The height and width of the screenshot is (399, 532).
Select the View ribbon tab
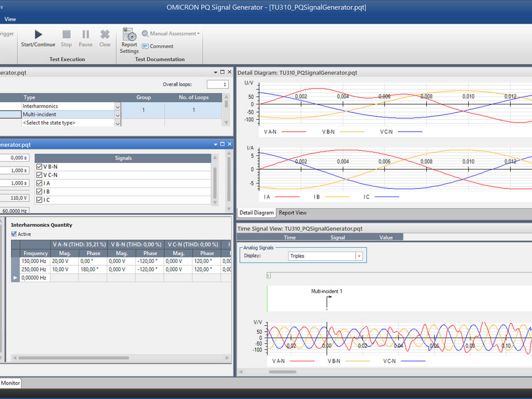point(10,19)
